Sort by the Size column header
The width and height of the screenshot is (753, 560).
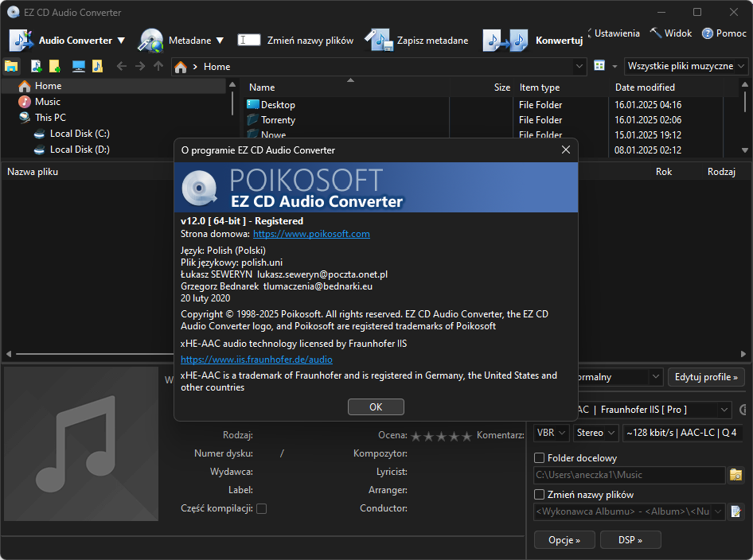click(x=501, y=87)
